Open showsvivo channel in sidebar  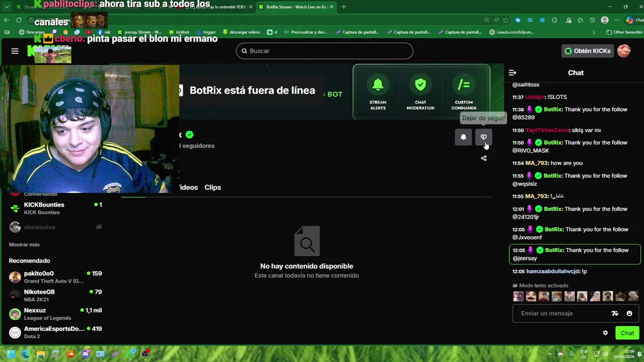(x=55, y=227)
